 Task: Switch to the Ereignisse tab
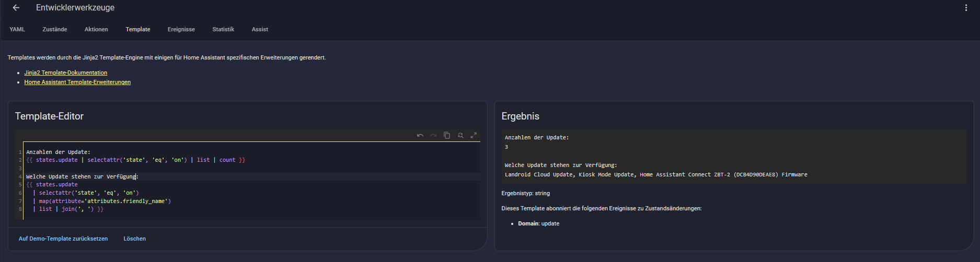point(181,30)
